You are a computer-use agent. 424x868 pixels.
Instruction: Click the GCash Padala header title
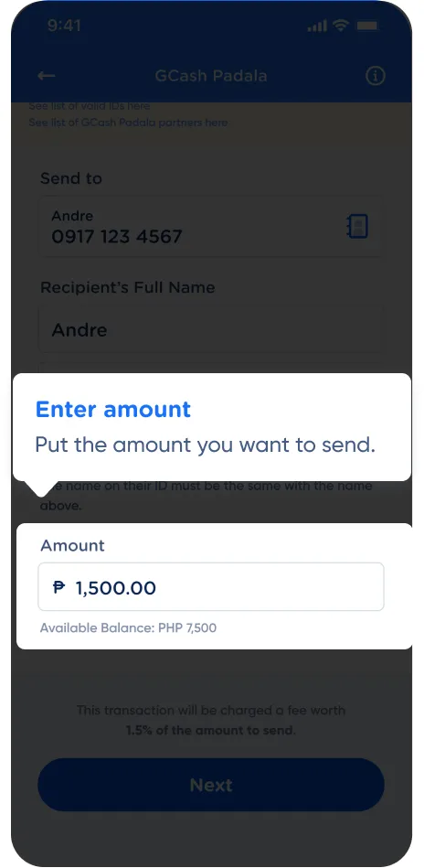tap(210, 76)
